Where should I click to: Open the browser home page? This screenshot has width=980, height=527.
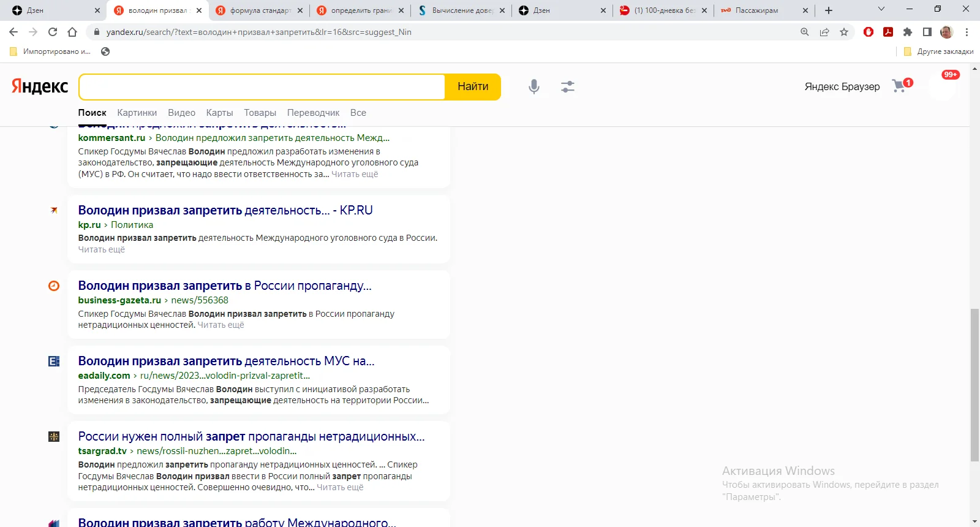[72, 32]
